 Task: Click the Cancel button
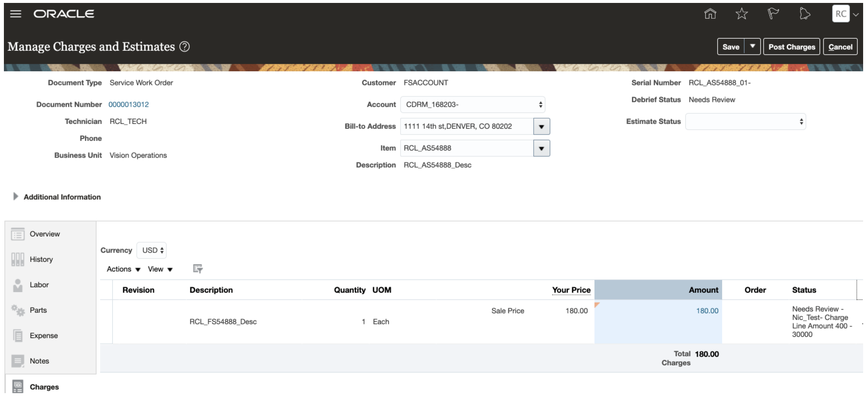pyautogui.click(x=840, y=46)
